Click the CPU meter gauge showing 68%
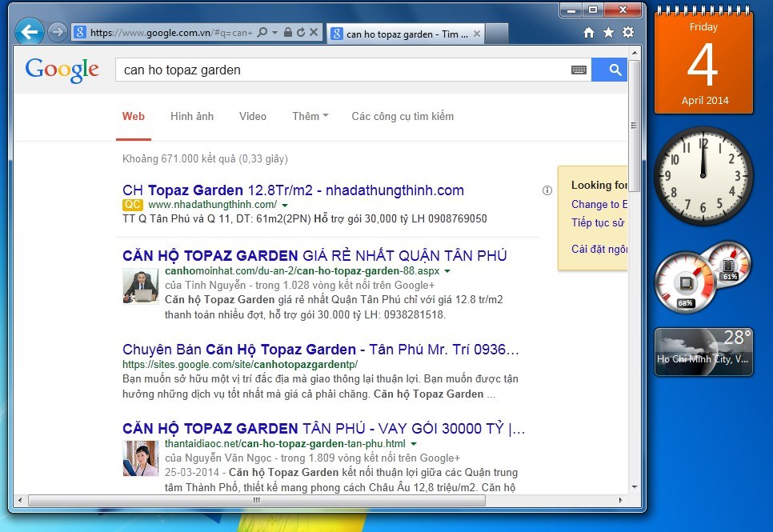 point(687,282)
